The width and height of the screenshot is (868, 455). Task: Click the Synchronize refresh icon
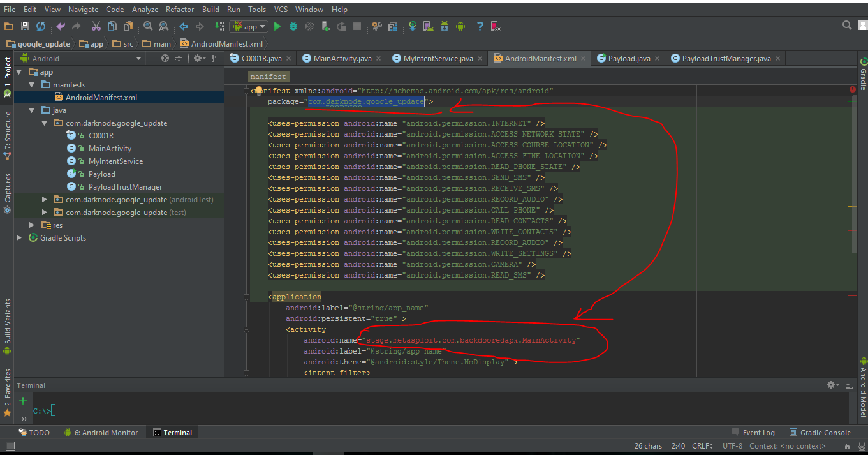coord(41,26)
